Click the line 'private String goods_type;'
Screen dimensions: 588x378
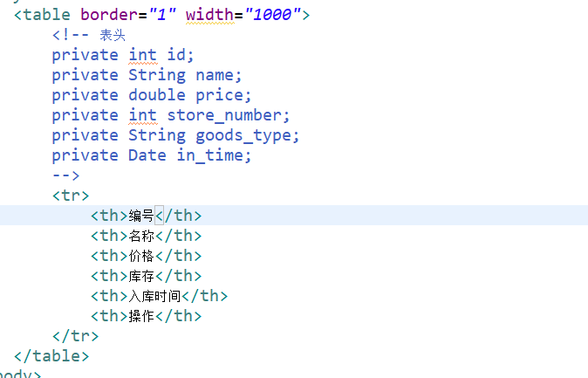pyautogui.click(x=175, y=135)
